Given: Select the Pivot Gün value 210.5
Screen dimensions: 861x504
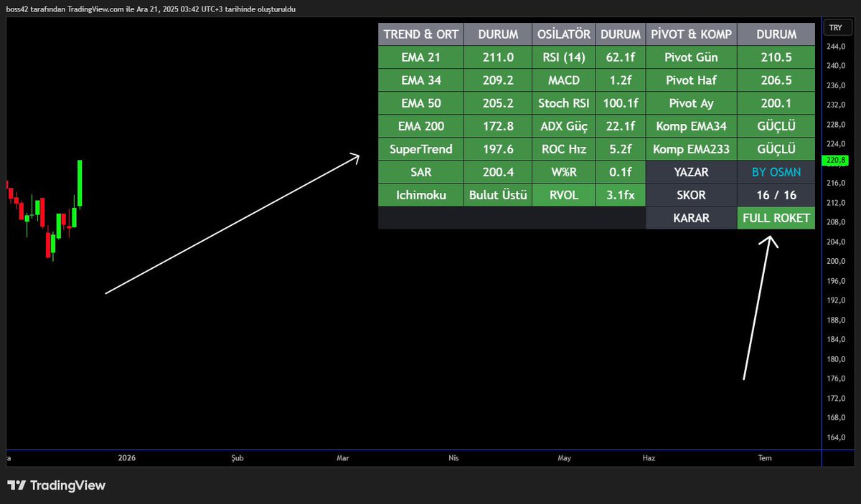Looking at the screenshot, I should [776, 57].
